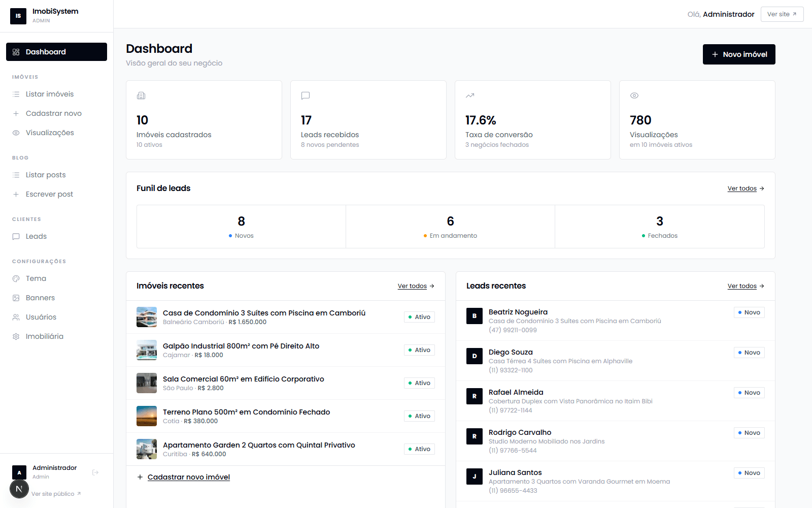812x508 pixels.
Task: Click the name Diego Souza in recent leads
Action: (511, 352)
